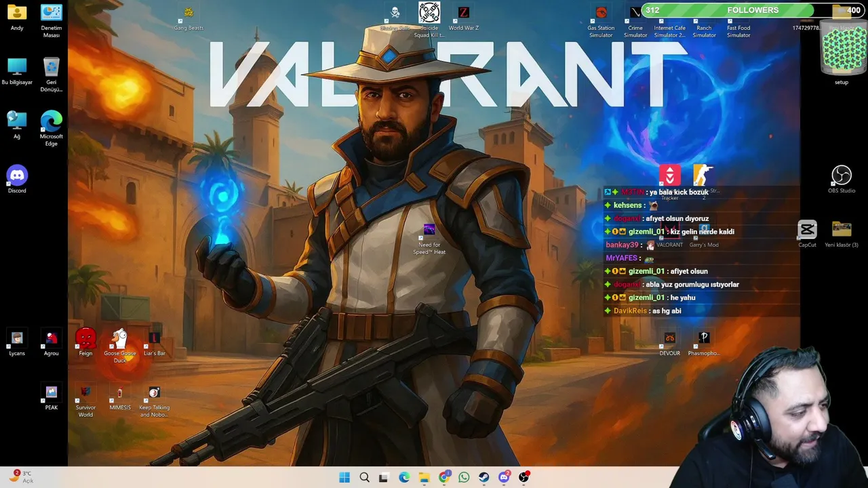868x488 pixels.
Task: Open Suicide Squad Kill the Justice League shortcut
Action: pyautogui.click(x=429, y=12)
